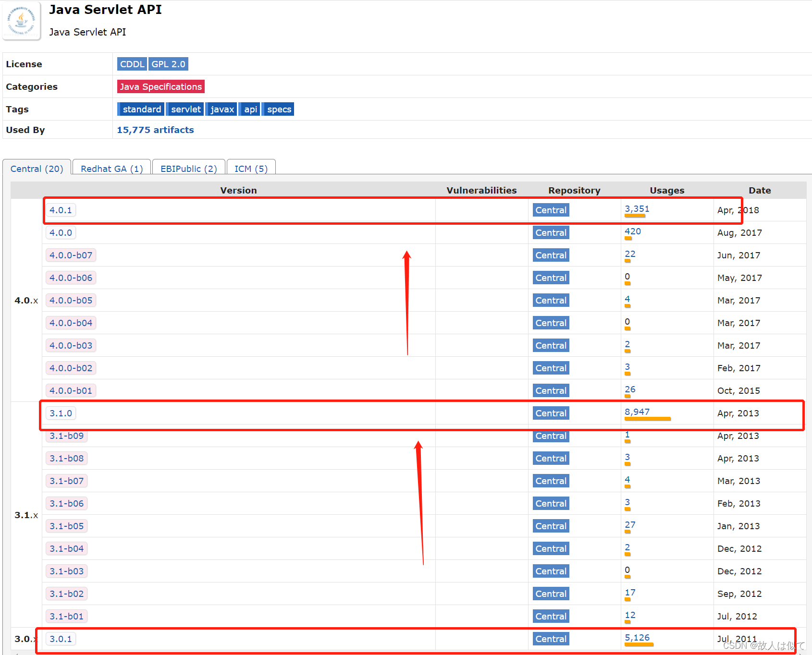This screenshot has width=812, height=655.
Task: Open version 3.1-b07
Action: pyautogui.click(x=67, y=481)
